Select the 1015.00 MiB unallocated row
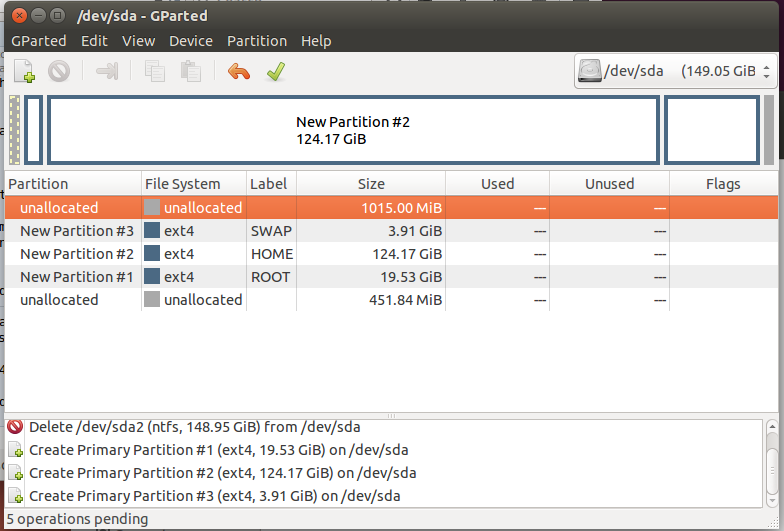784x531 pixels. pos(392,208)
